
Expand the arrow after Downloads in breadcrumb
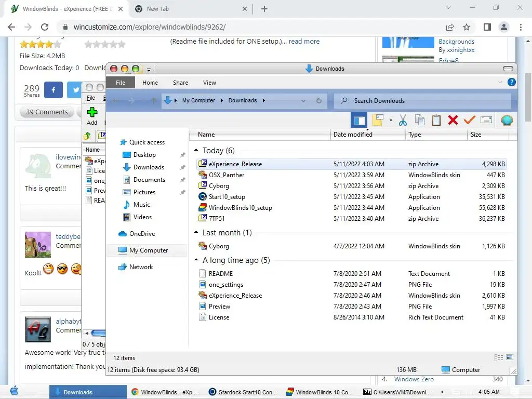263,100
